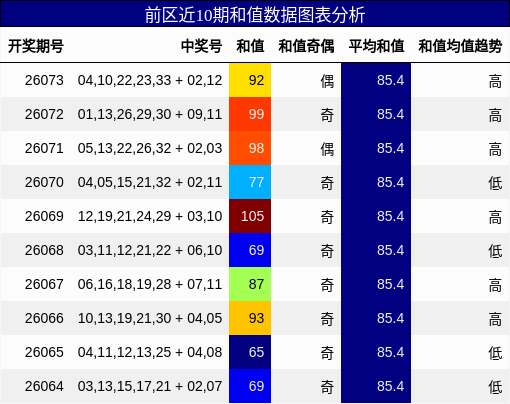Click period number 26065
The image size is (510, 404).
(x=44, y=352)
